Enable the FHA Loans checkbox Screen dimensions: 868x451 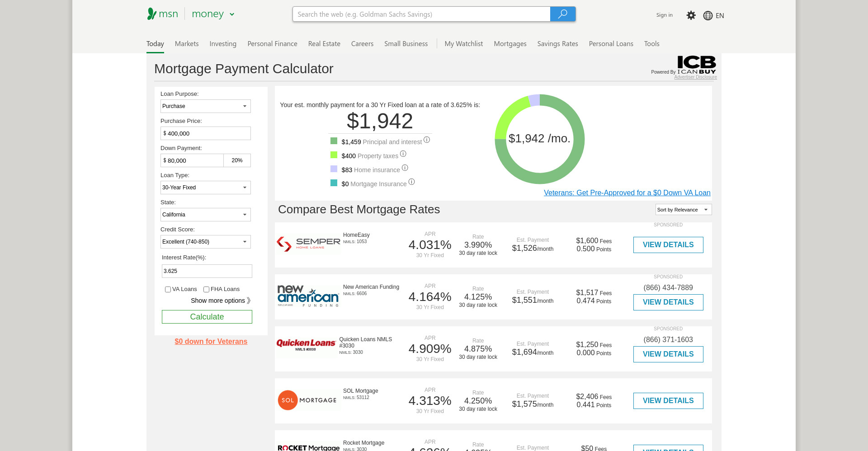tap(206, 289)
